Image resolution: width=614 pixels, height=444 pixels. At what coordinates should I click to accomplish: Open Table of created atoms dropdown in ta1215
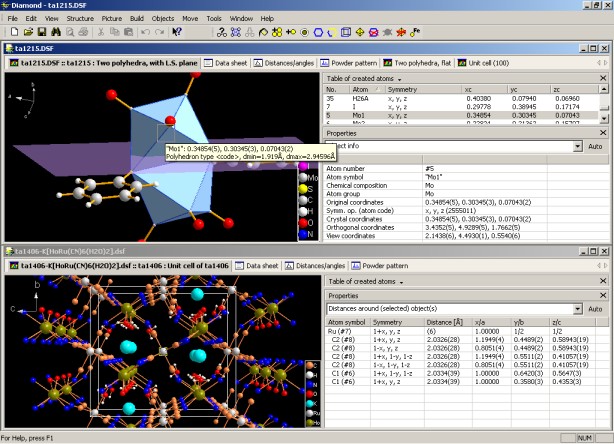tap(400, 78)
